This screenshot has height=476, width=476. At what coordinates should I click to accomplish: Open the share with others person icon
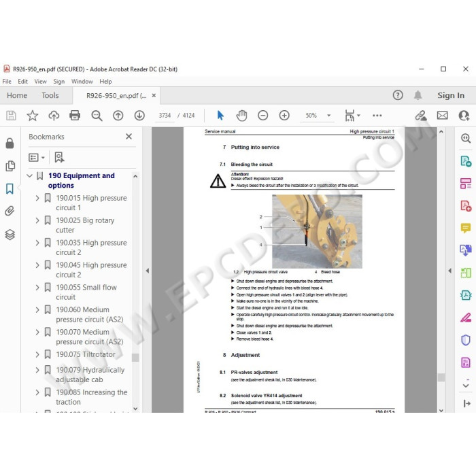[x=464, y=116]
